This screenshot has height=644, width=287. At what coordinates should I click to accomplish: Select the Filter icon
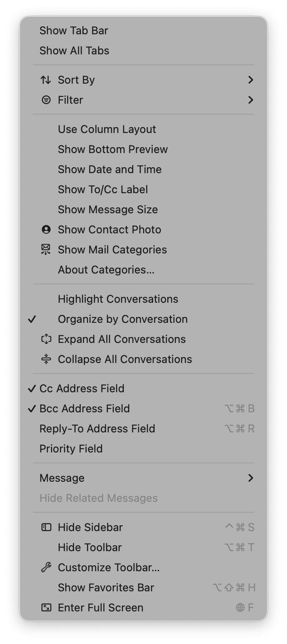(x=46, y=100)
